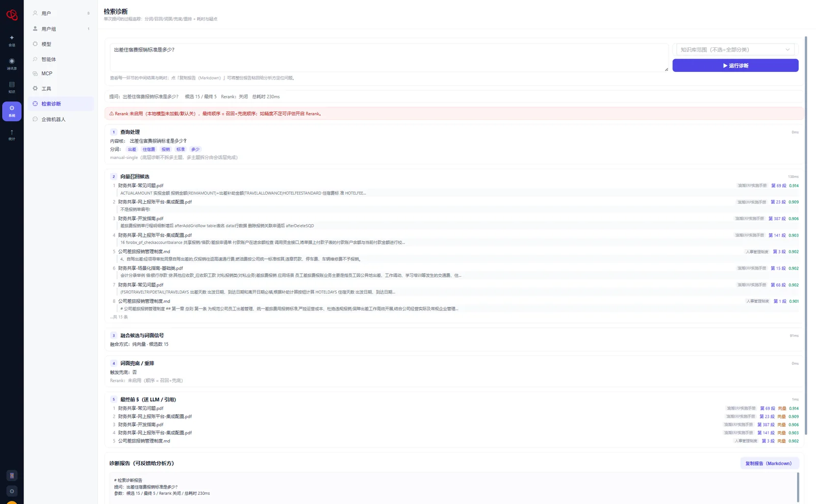Image resolution: width=816 pixels, height=504 pixels.
Task: Click the calculator-like icon near sidebar bottom
Action: pos(12,475)
